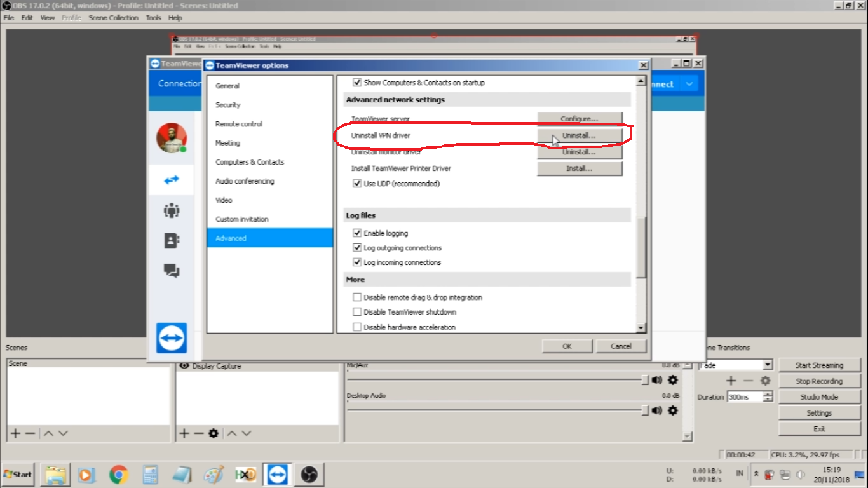Open the Scene Collection menu
The image size is (868, 488).
pos(114,18)
